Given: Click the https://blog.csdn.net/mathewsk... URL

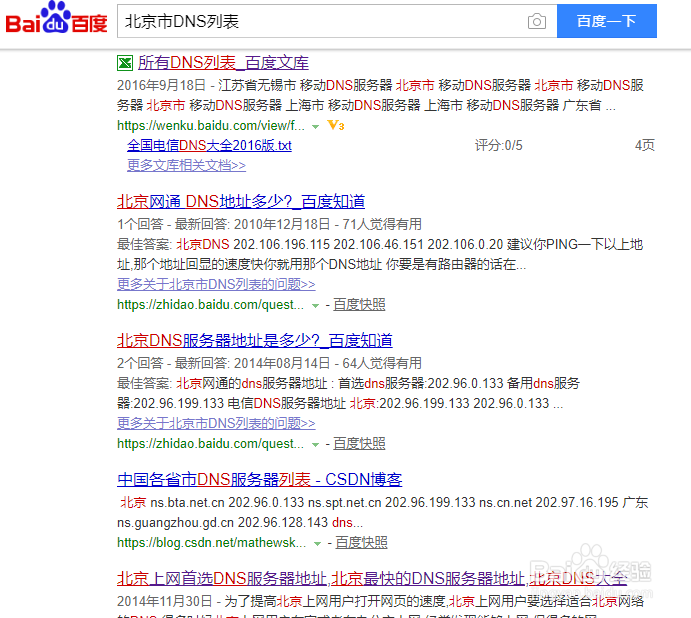Looking at the screenshot, I should coord(212,543).
